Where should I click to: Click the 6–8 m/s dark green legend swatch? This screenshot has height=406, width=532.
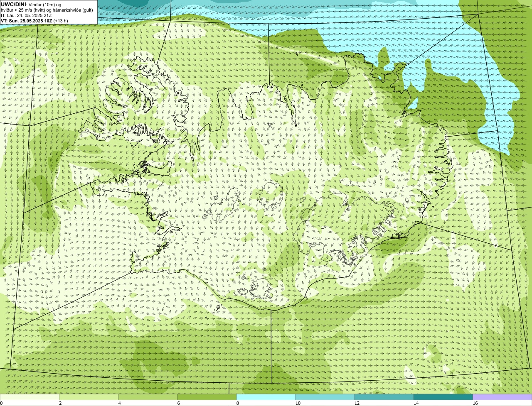tap(207, 397)
